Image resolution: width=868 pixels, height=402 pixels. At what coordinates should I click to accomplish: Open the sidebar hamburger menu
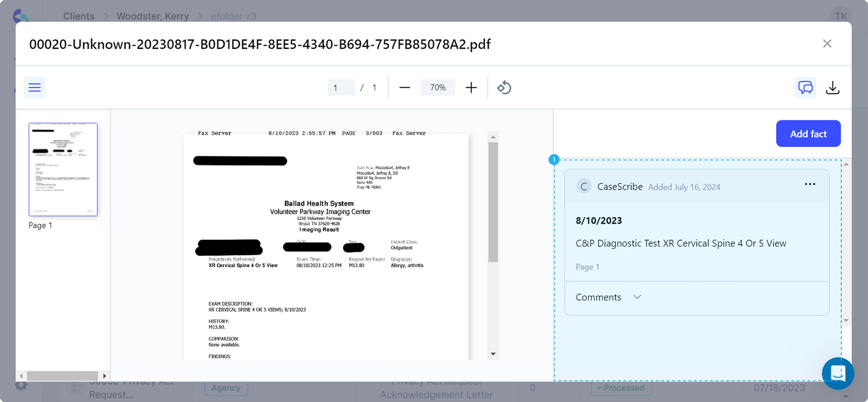click(34, 87)
